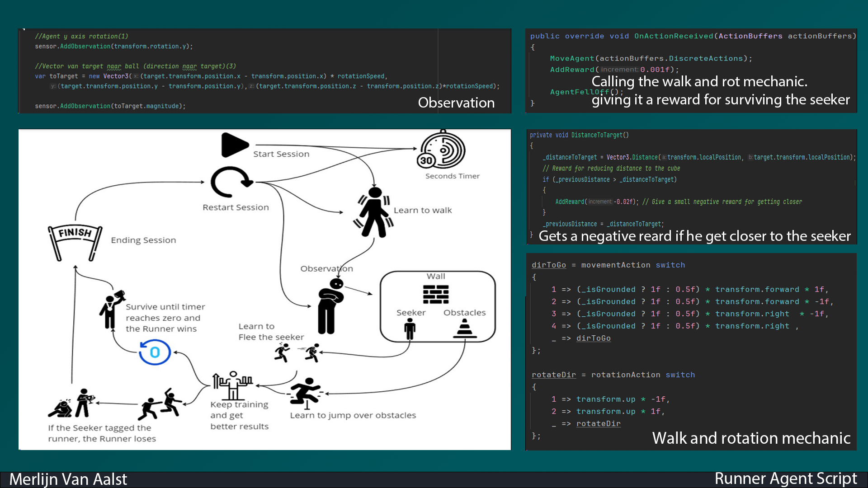This screenshot has width=868, height=488.
Task: Click the brick Wall icon
Action: (x=436, y=294)
